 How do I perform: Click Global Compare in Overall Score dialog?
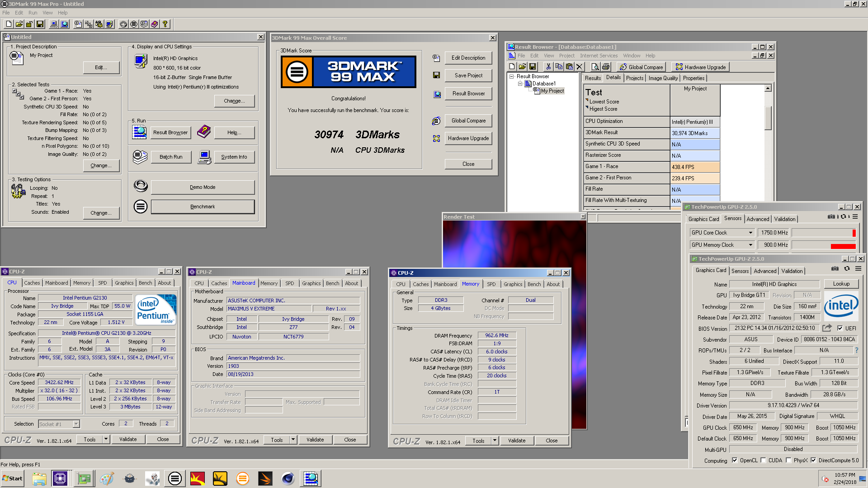468,121
